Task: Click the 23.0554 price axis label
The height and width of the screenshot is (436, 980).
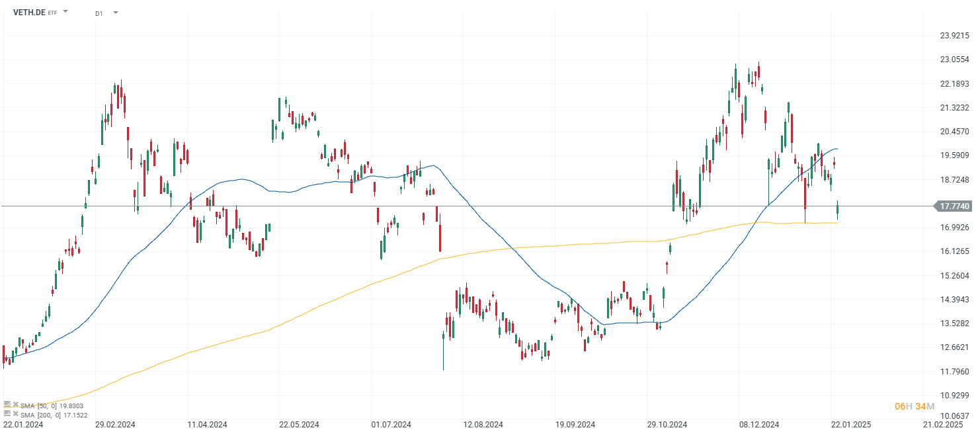Action: [x=954, y=60]
